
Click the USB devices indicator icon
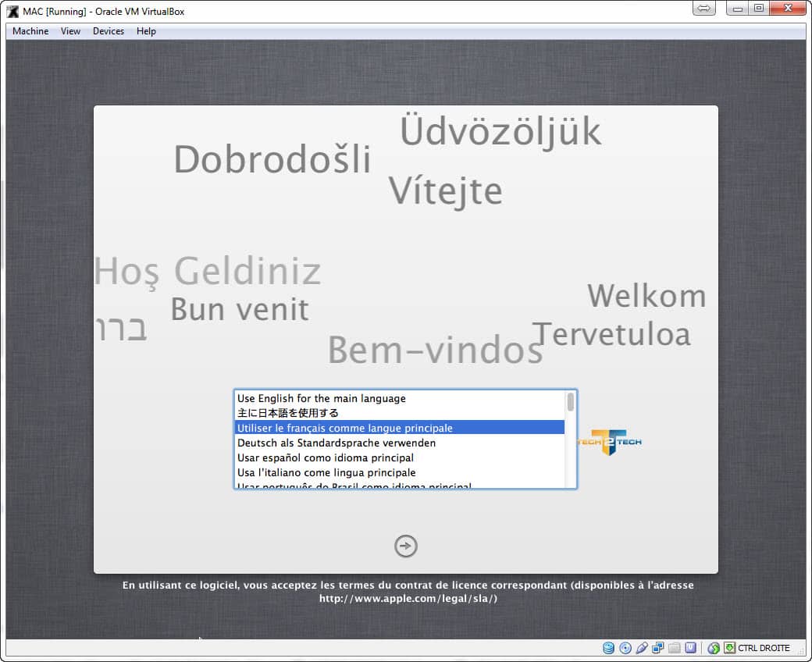click(x=642, y=647)
